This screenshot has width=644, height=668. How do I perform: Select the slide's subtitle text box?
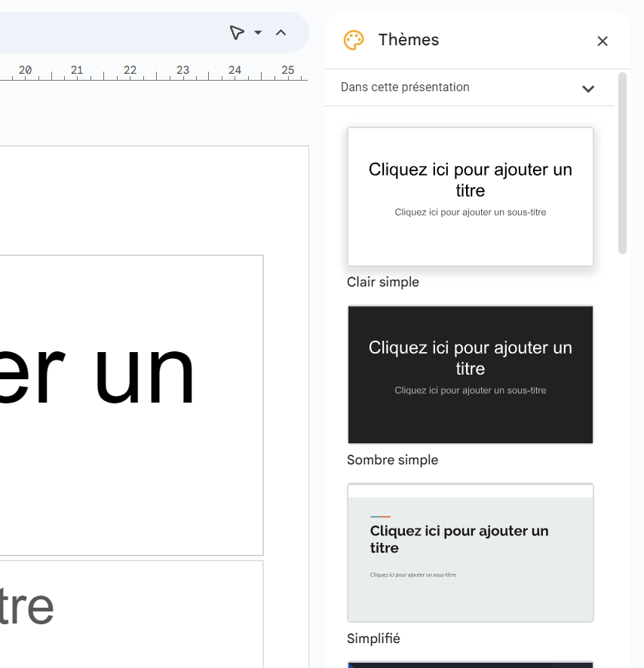(x=130, y=612)
